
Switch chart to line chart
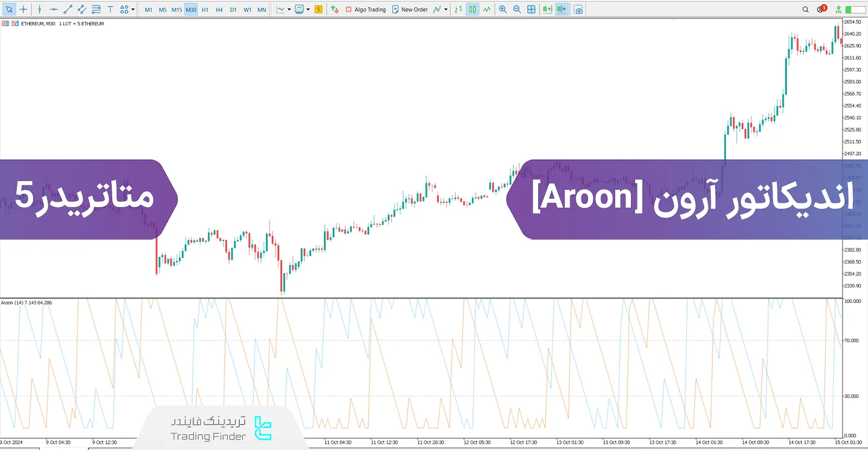(487, 9)
